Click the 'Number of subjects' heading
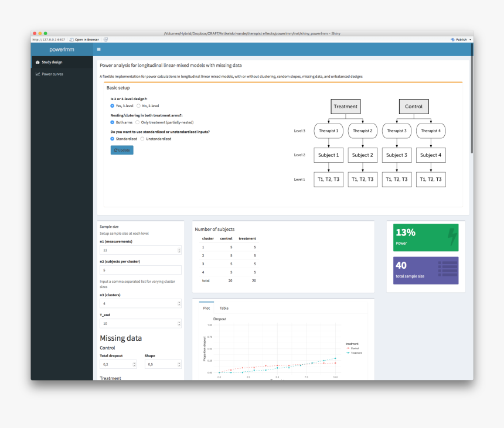Image resolution: width=504 pixels, height=428 pixels. [x=214, y=230]
